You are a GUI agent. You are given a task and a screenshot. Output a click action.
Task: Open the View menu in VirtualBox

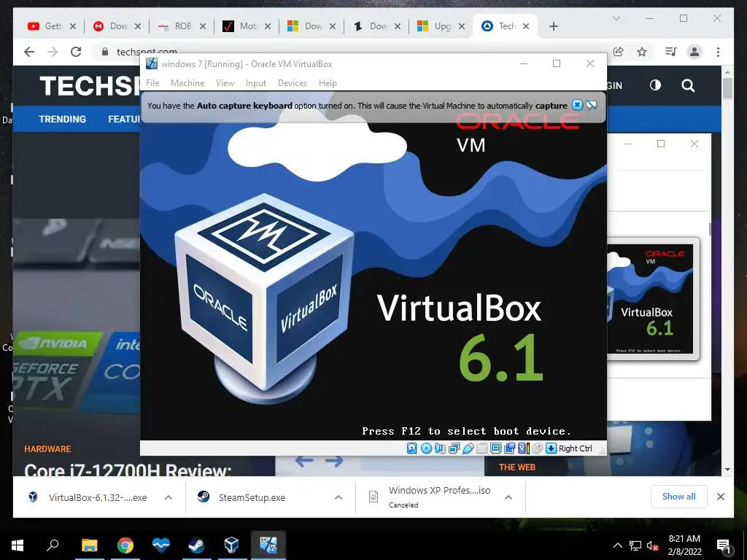[x=225, y=83]
